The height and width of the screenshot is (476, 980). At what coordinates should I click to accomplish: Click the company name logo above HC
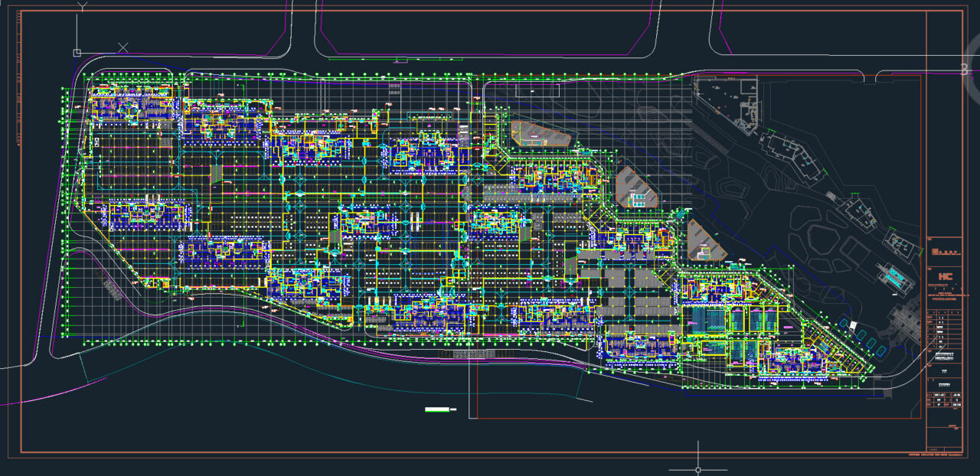[943, 250]
